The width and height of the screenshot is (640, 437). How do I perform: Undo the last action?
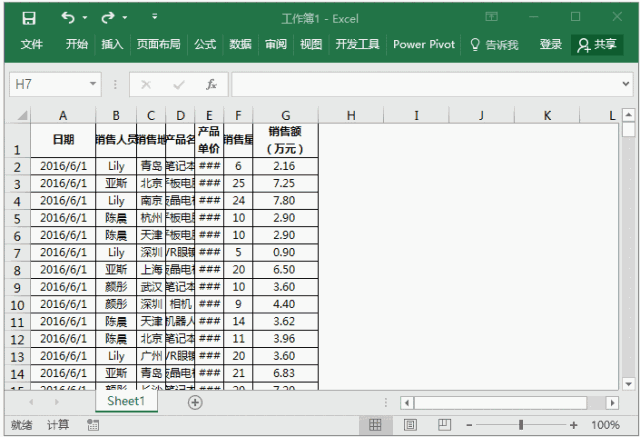click(x=68, y=18)
